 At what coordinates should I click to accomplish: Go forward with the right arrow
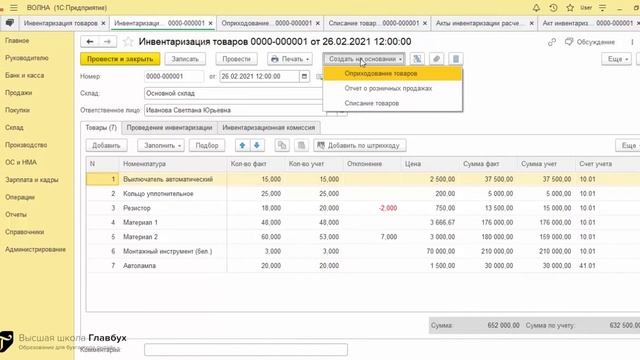point(107,42)
